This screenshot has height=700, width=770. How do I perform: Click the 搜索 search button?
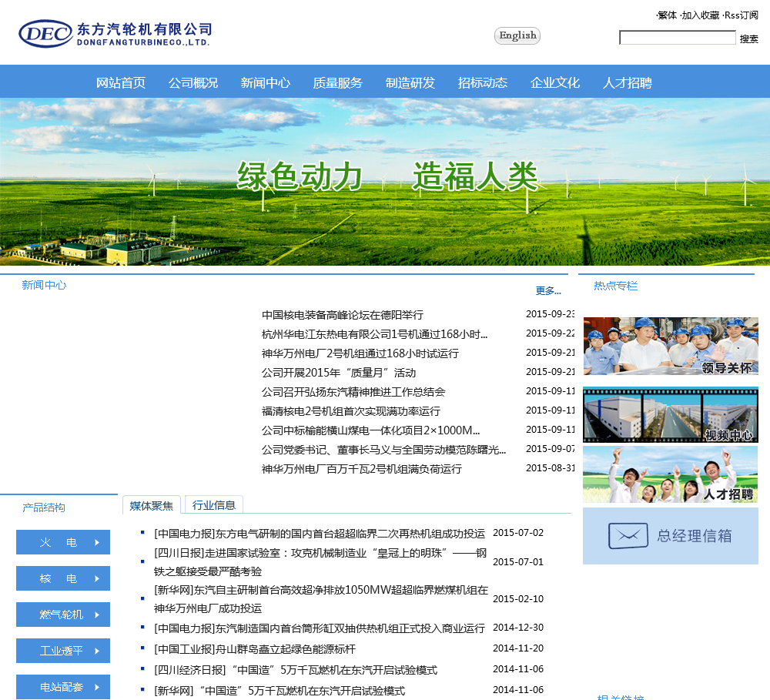[749, 39]
